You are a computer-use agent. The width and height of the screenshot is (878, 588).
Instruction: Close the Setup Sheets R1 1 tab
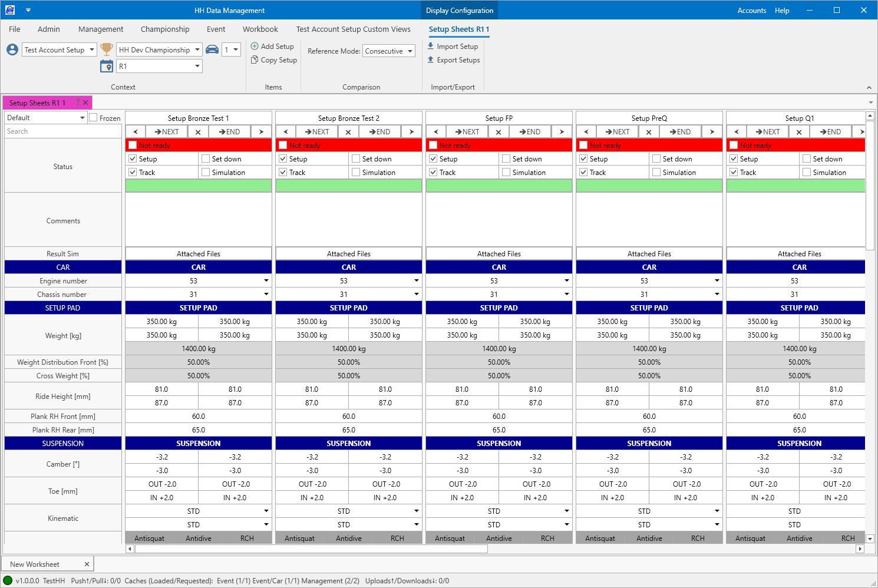tap(85, 103)
